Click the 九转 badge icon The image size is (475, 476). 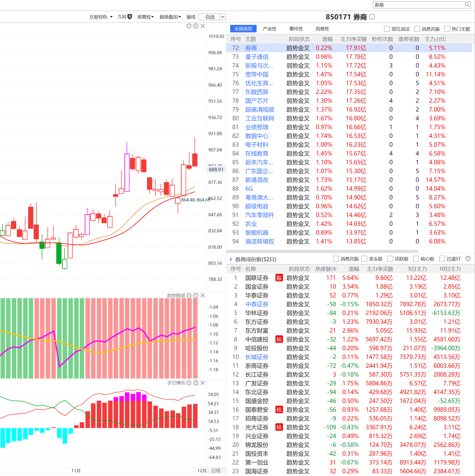pyautogui.click(x=130, y=17)
